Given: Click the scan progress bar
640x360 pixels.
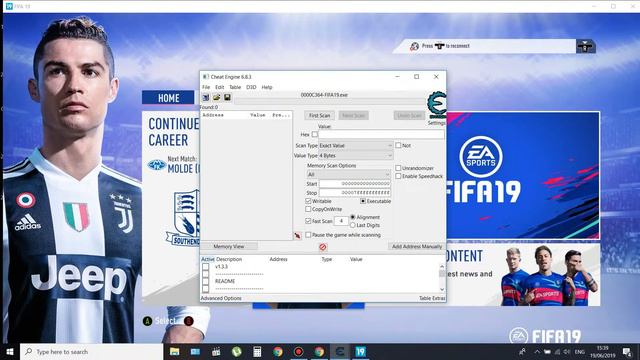Looking at the screenshot, I should [330, 101].
